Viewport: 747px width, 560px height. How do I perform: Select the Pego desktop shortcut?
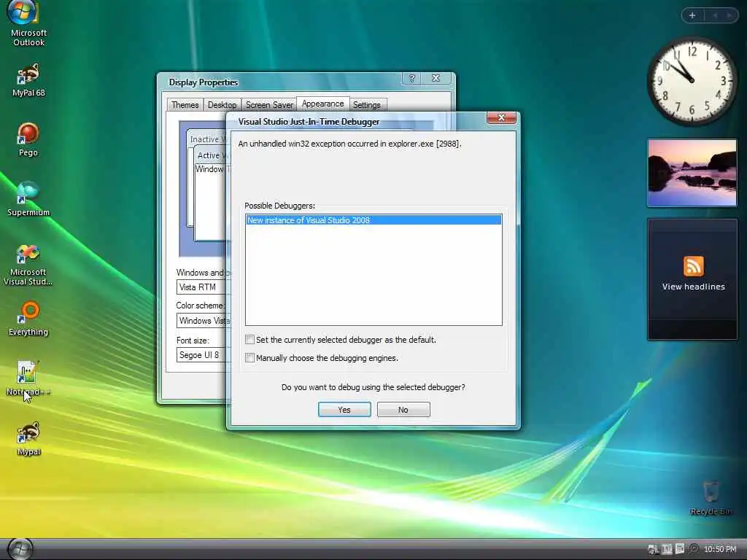click(28, 139)
